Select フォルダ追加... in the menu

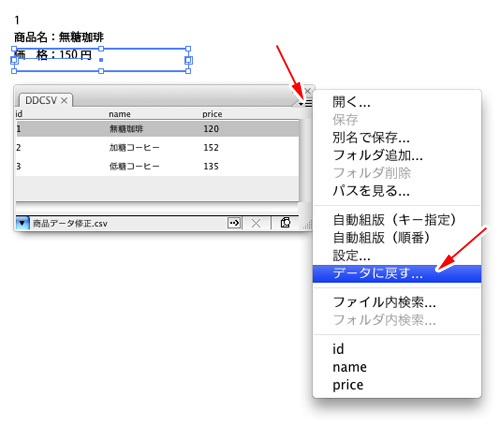pos(378,155)
